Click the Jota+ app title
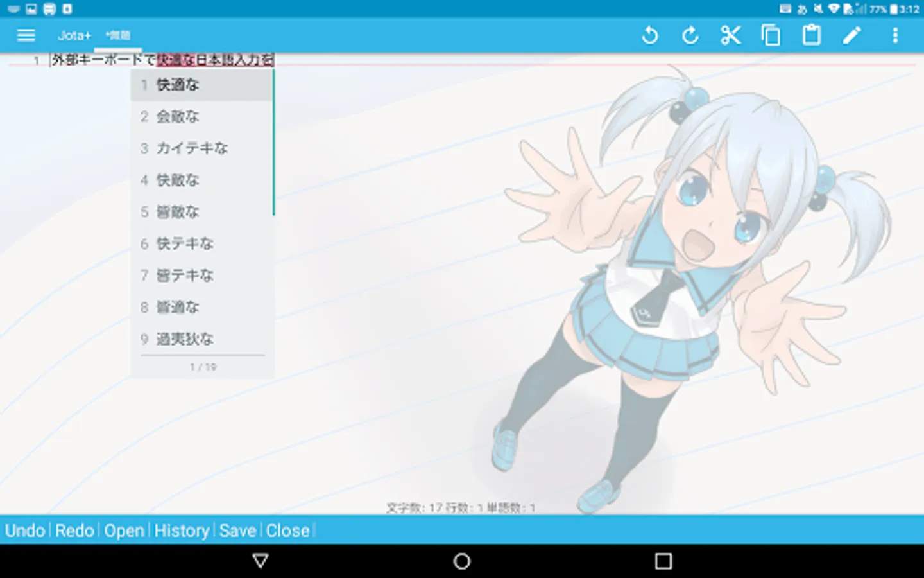 [74, 35]
